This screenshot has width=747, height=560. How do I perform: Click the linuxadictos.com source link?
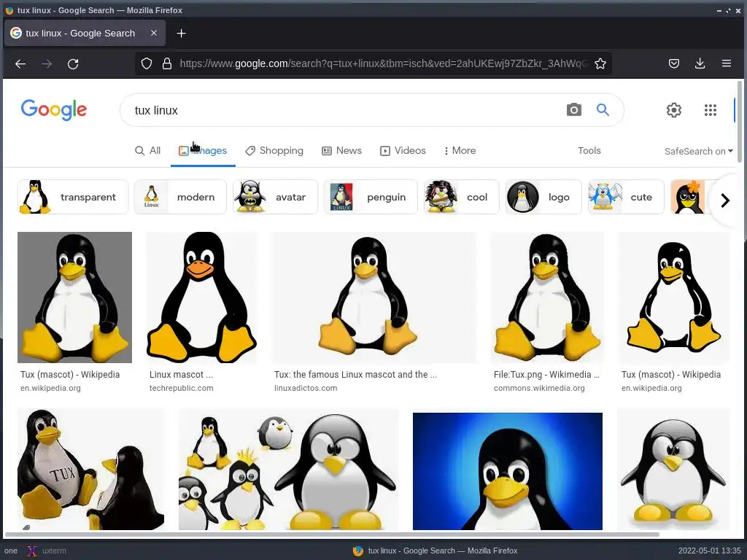point(306,388)
